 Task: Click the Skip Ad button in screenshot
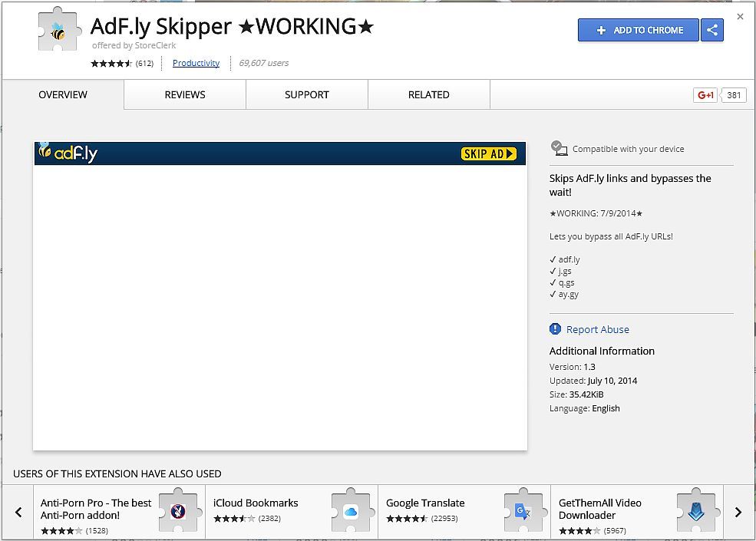point(488,153)
